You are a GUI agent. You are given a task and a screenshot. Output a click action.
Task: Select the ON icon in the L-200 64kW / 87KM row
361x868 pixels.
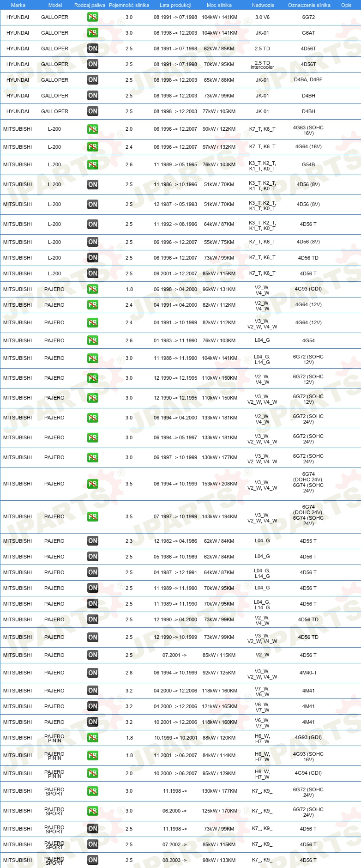93,225
